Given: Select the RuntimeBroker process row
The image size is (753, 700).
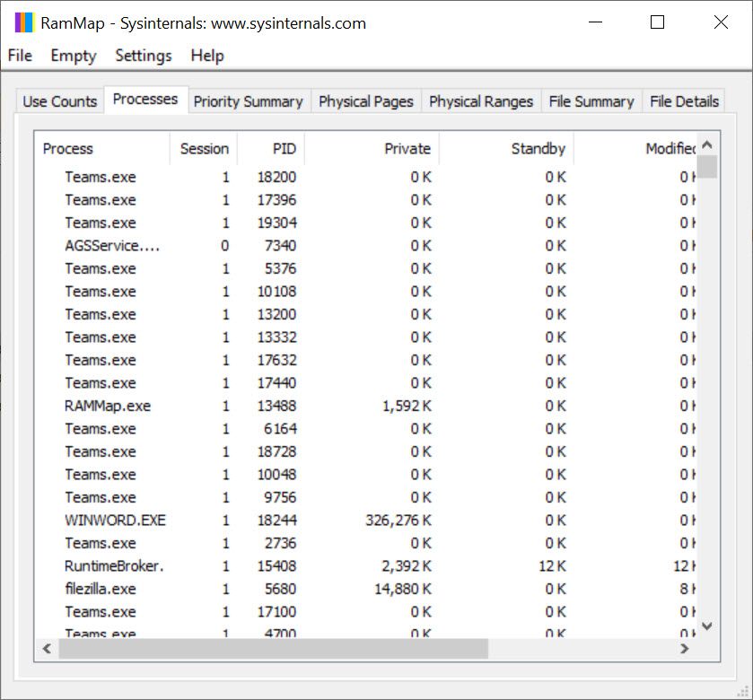Looking at the screenshot, I should point(365,566).
